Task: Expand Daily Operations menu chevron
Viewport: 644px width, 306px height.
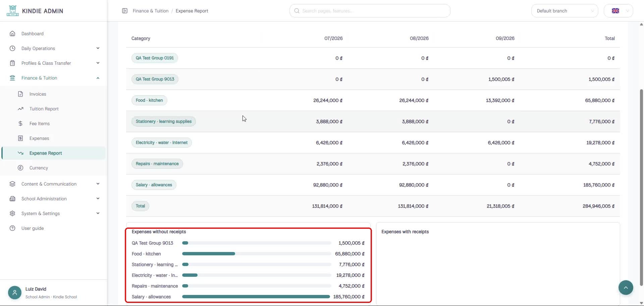Action: pyautogui.click(x=98, y=48)
